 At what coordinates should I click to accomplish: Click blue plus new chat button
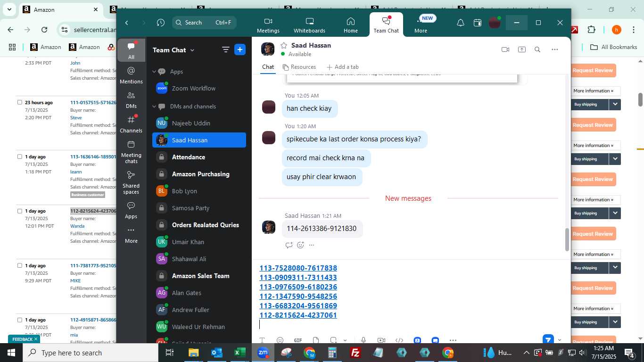tap(240, 50)
